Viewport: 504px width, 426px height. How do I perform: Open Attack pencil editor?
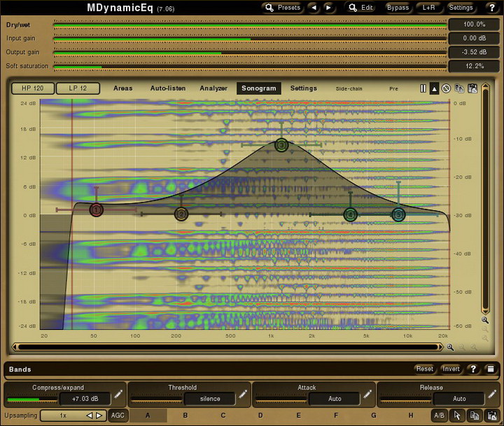pos(367,394)
